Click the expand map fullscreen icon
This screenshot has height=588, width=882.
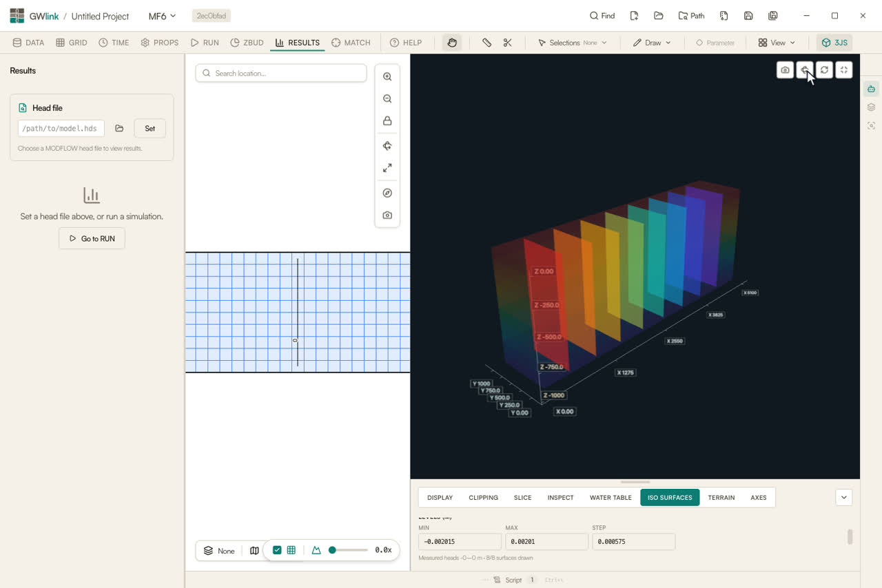point(387,168)
